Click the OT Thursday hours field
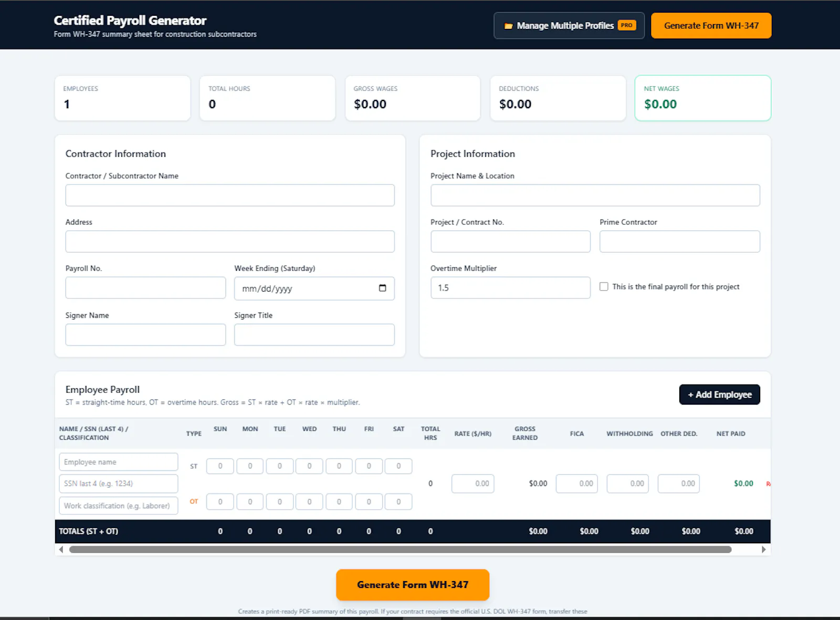The width and height of the screenshot is (840, 620). tap(339, 502)
